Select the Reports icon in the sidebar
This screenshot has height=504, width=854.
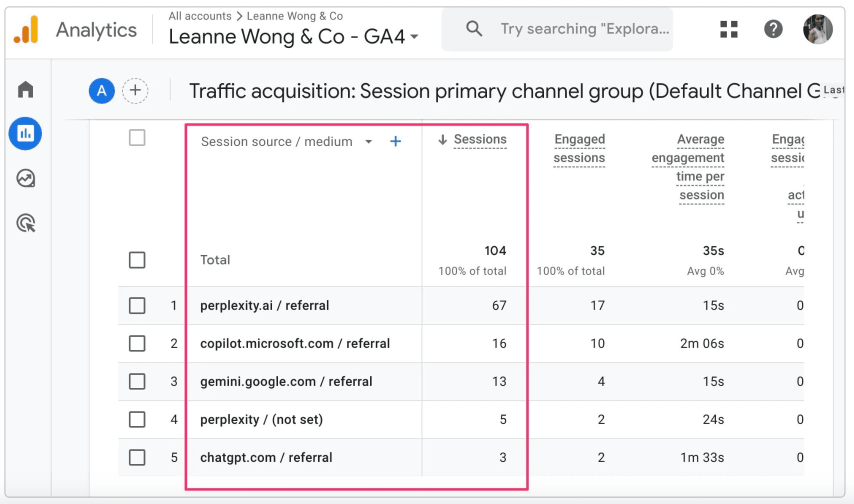[25, 133]
